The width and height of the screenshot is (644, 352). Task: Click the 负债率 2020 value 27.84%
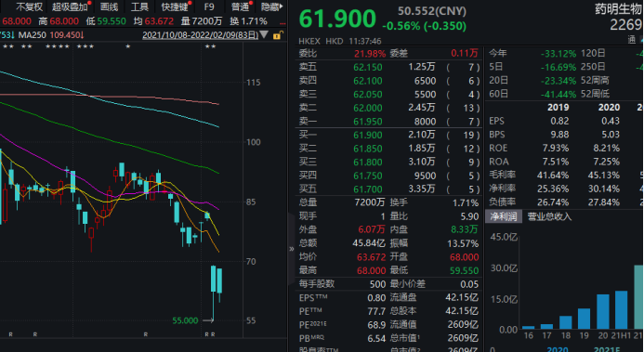[604, 202]
